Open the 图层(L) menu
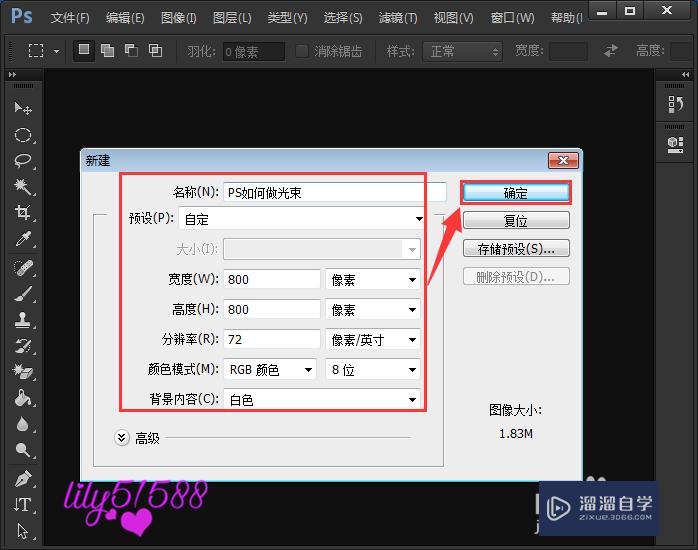Screen dimensions: 698x550 [x=232, y=18]
